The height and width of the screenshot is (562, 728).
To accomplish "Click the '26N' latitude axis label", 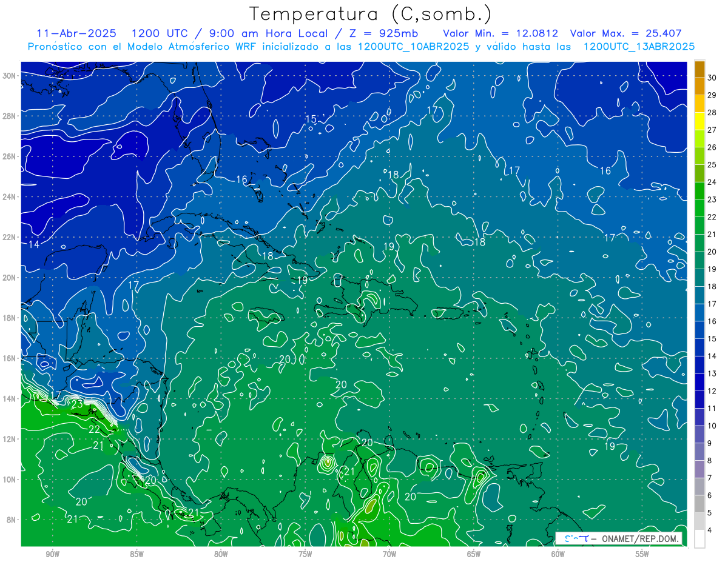I will tap(10, 156).
